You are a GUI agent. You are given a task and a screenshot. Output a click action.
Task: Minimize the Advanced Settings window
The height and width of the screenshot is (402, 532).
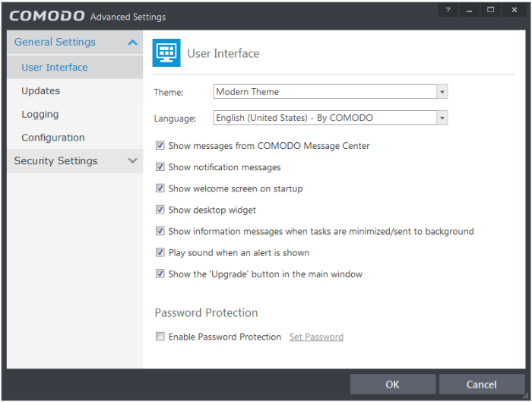coord(469,10)
